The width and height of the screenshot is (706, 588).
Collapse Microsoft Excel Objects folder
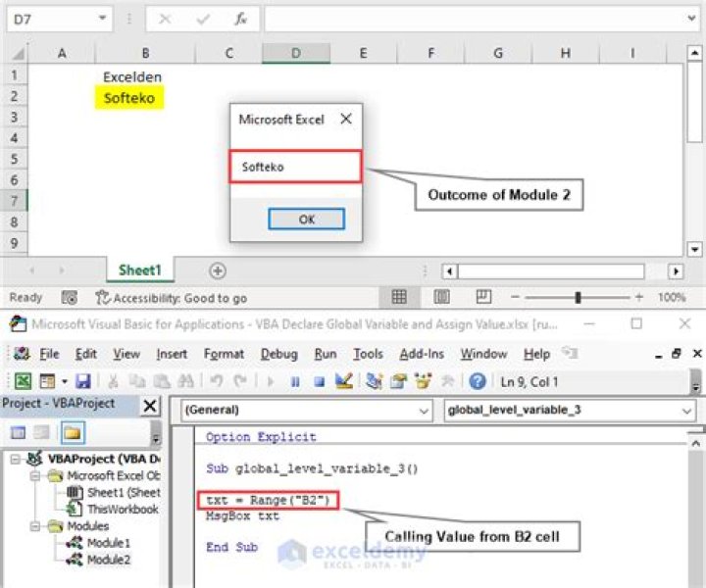35,476
